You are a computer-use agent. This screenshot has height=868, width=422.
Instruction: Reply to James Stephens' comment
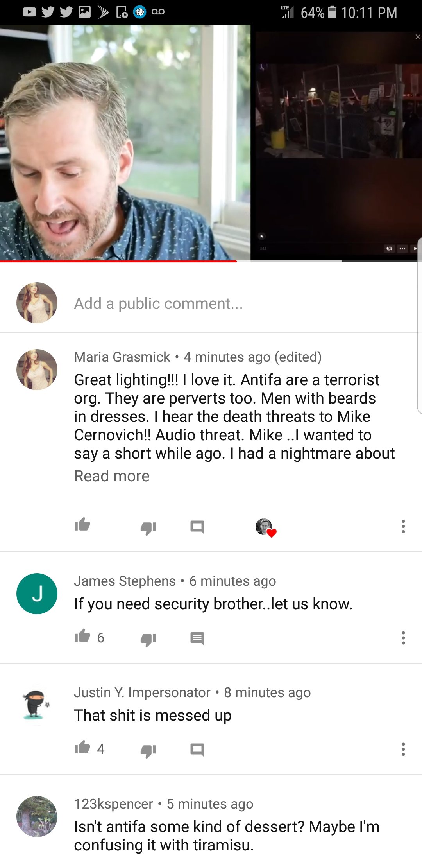(x=197, y=638)
